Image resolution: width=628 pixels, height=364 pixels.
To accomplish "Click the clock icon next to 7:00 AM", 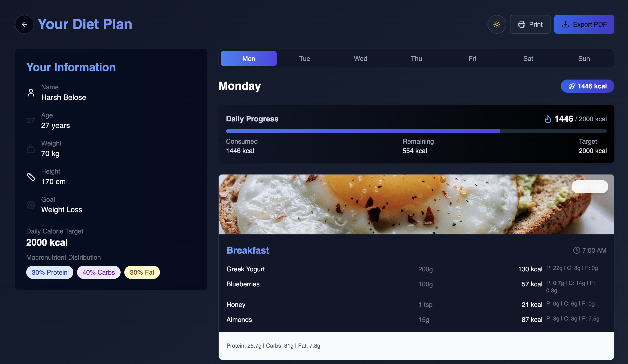I will click(576, 250).
